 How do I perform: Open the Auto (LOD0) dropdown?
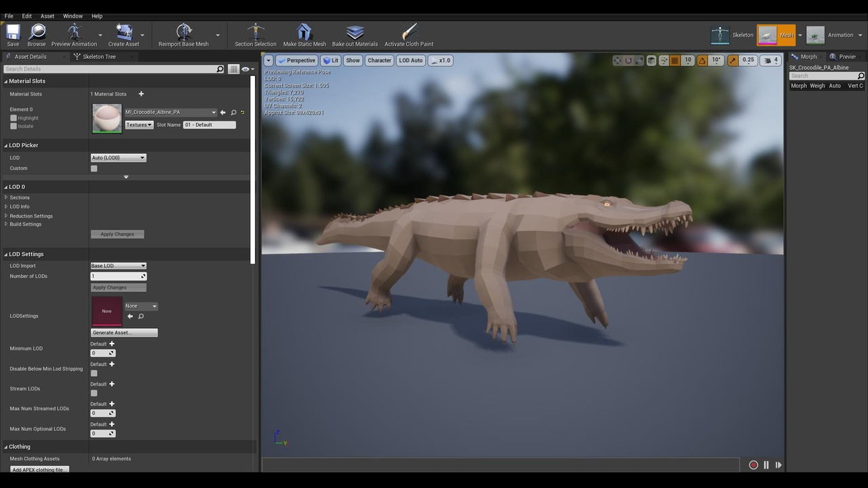(119, 158)
